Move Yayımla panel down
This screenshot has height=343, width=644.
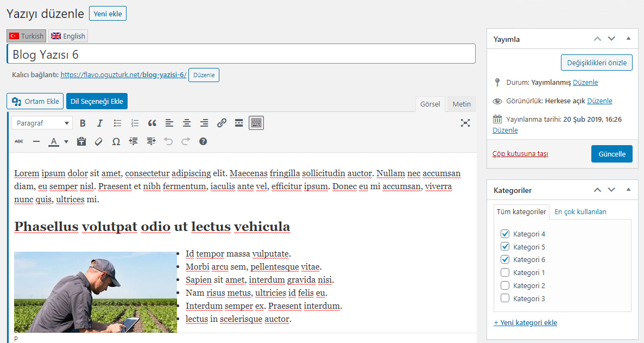pos(611,39)
